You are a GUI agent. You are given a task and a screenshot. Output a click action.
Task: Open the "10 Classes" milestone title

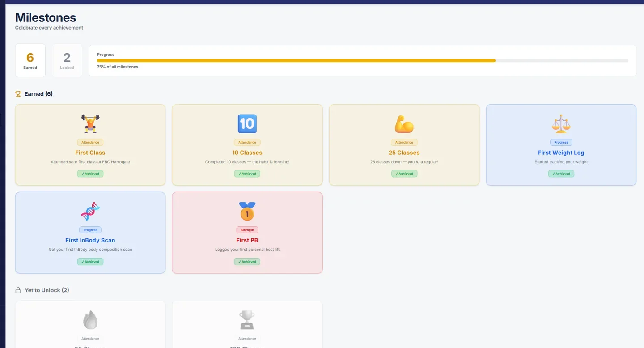247,153
